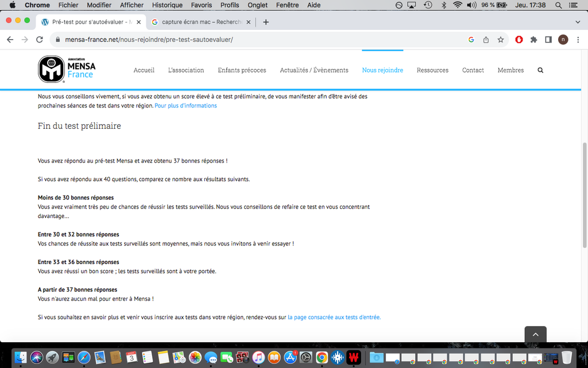Screen dimensions: 588x368
Task: Open la page consacrée aux tests d'entrée link
Action: [x=334, y=317]
